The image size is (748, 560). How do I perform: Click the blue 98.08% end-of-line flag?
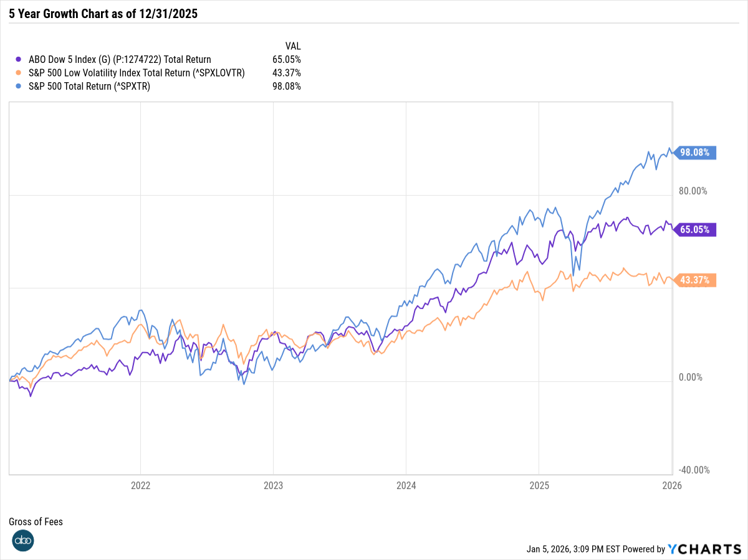point(694,152)
